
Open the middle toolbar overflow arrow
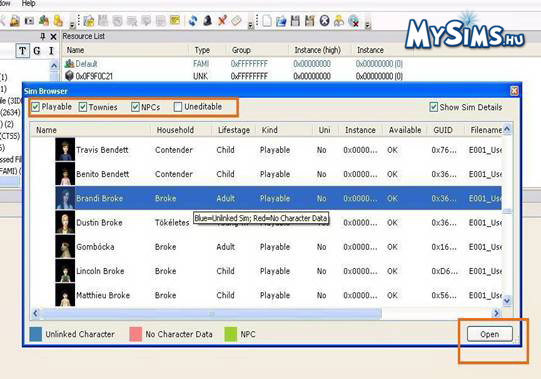tap(251, 24)
